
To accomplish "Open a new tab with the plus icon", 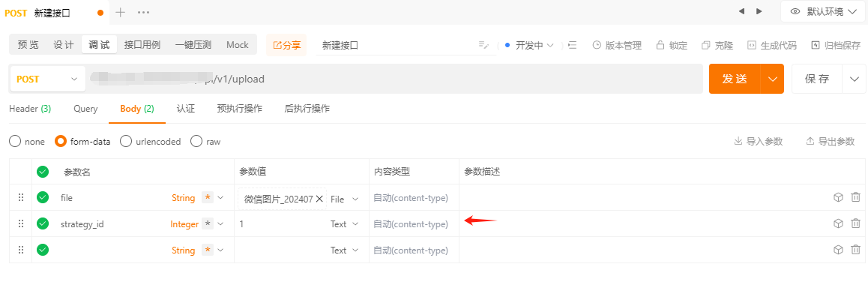I will (x=120, y=12).
